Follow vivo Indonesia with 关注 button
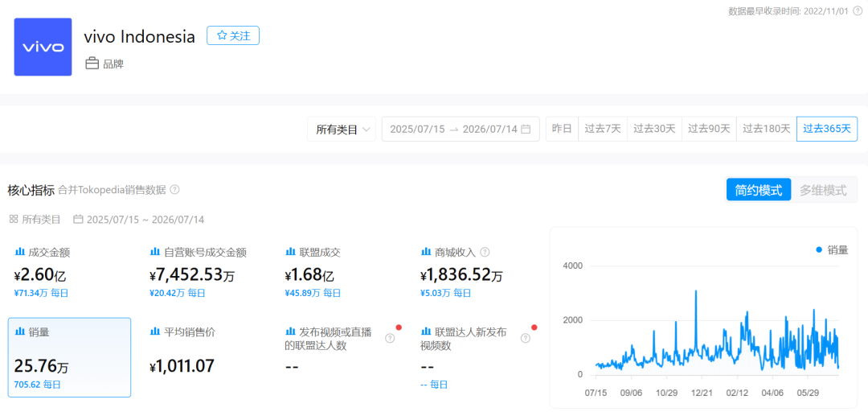Viewport: 868px width, 416px height. pyautogui.click(x=233, y=35)
